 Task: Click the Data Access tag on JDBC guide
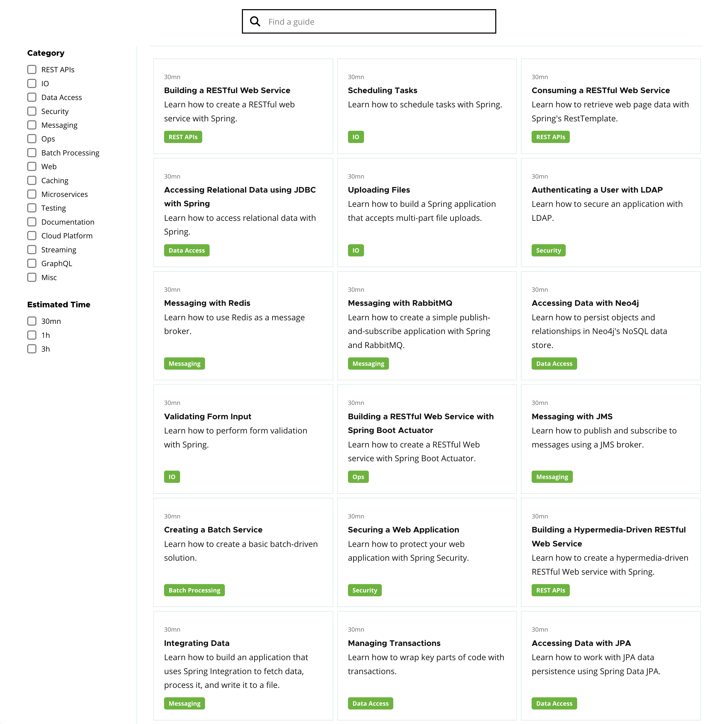point(186,250)
